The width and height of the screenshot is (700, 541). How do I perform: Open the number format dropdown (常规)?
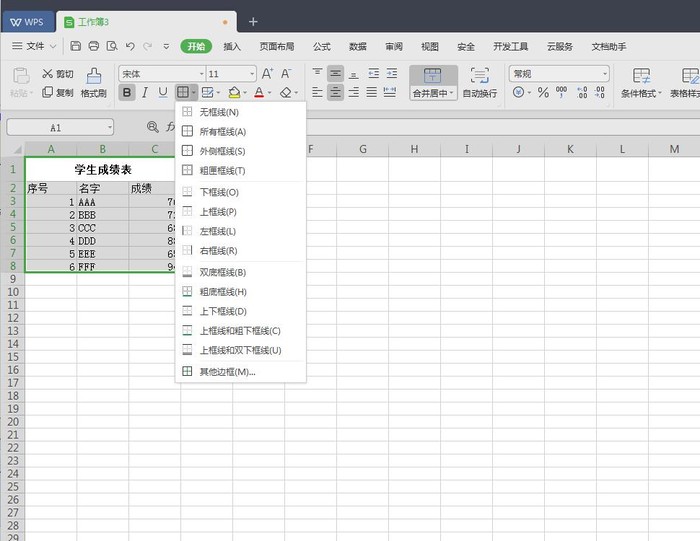coord(558,74)
